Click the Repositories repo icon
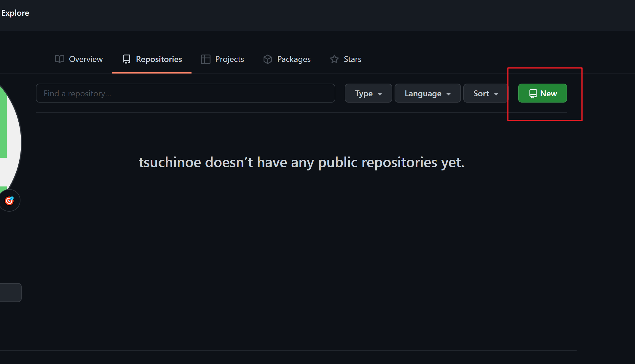The image size is (635, 364). point(127,59)
